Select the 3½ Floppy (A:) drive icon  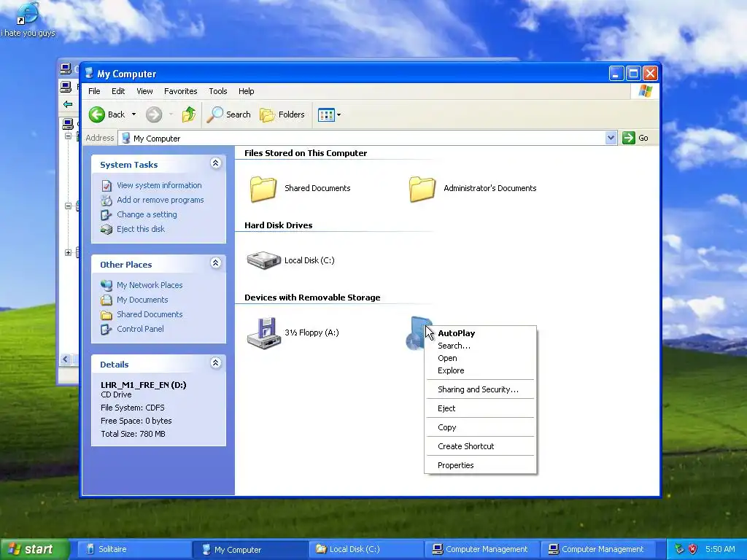[x=264, y=332]
